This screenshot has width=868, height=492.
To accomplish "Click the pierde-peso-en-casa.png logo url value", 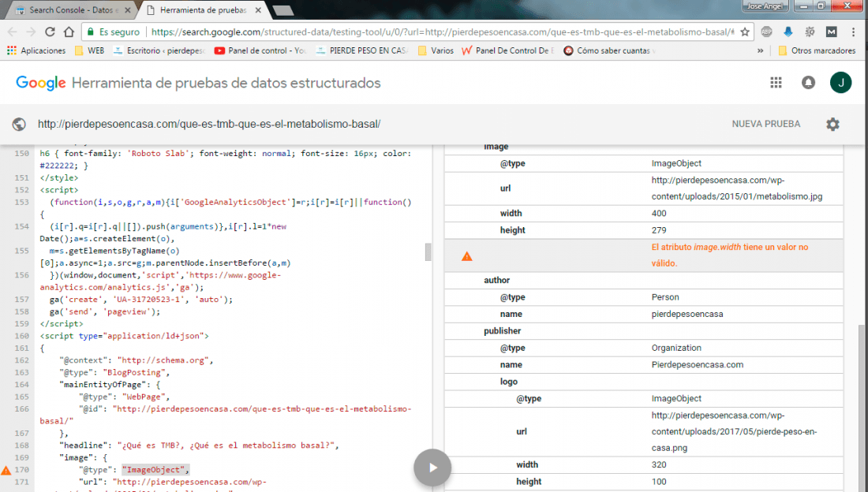I will 734,431.
